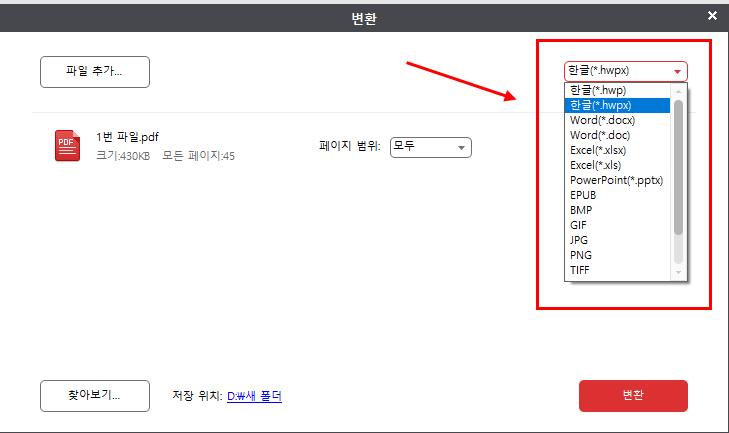Image resolution: width=729 pixels, height=433 pixels.
Task: Choose TIFF from the format list
Action: pyautogui.click(x=617, y=270)
